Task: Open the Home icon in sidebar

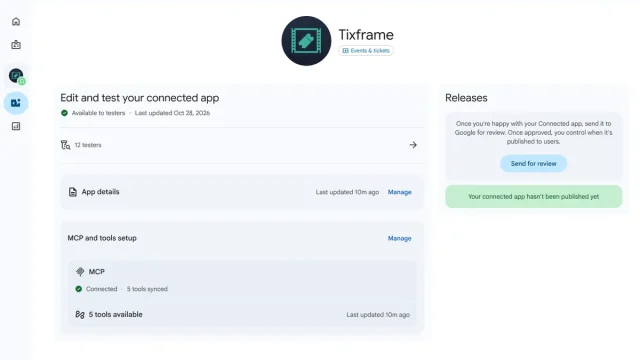Action: (16, 21)
